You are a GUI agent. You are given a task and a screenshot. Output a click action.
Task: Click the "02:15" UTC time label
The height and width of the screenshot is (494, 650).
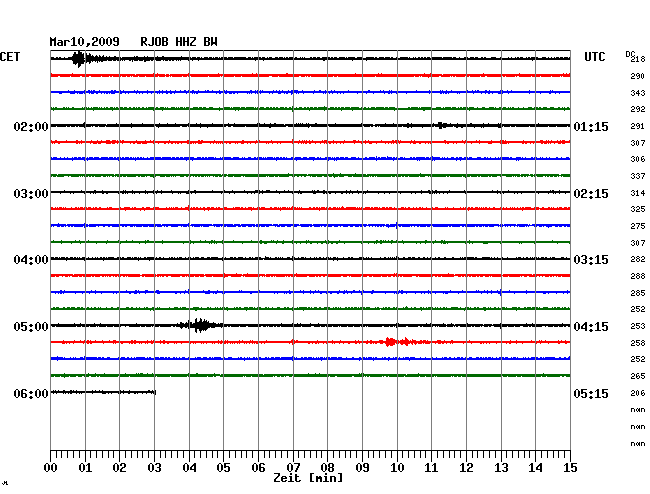[591, 194]
